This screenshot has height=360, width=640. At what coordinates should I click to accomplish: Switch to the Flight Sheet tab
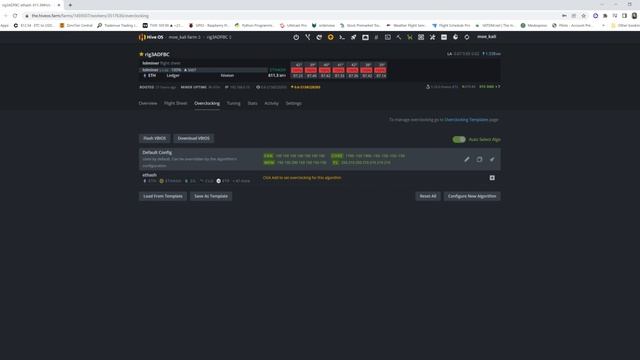(x=176, y=103)
